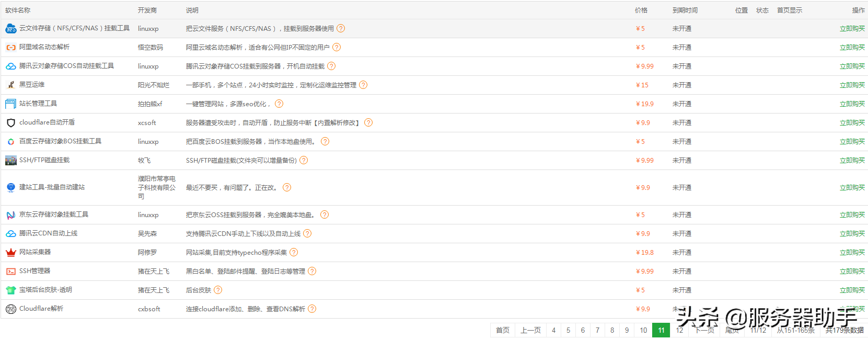Viewport: 868px width, 339px height.
Task: Open help icon for 阿里云域名动态解析 description
Action: tap(337, 47)
